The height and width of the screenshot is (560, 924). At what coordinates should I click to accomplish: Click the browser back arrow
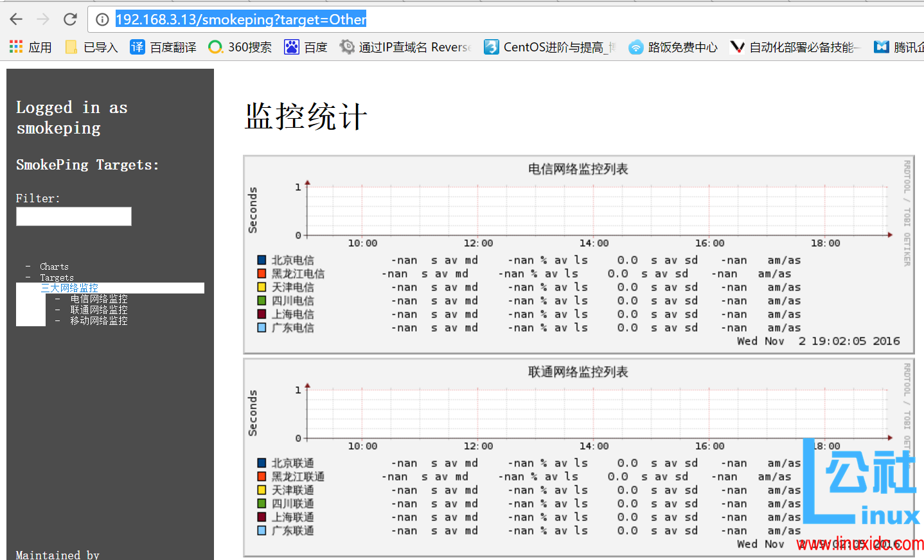click(15, 19)
